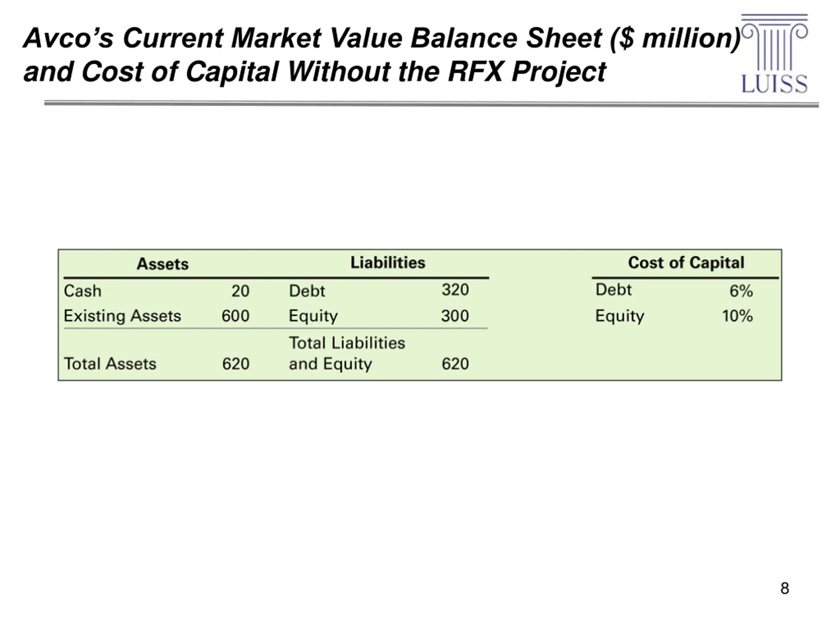Select the 'Cash' row label
The height and width of the screenshot is (630, 840).
[x=83, y=291]
